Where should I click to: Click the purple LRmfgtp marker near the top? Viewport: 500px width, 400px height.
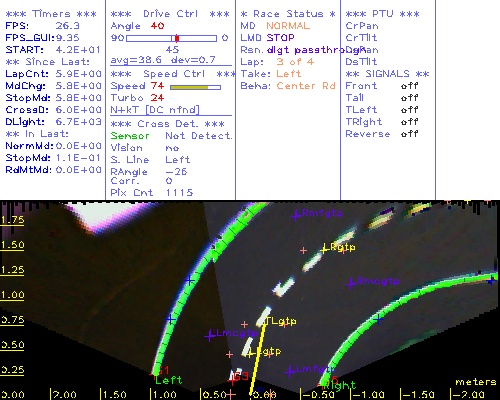(x=295, y=216)
